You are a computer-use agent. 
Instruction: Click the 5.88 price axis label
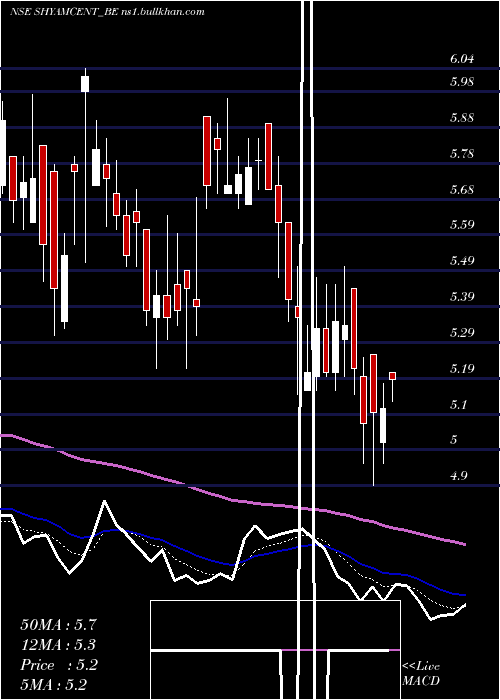point(462,118)
